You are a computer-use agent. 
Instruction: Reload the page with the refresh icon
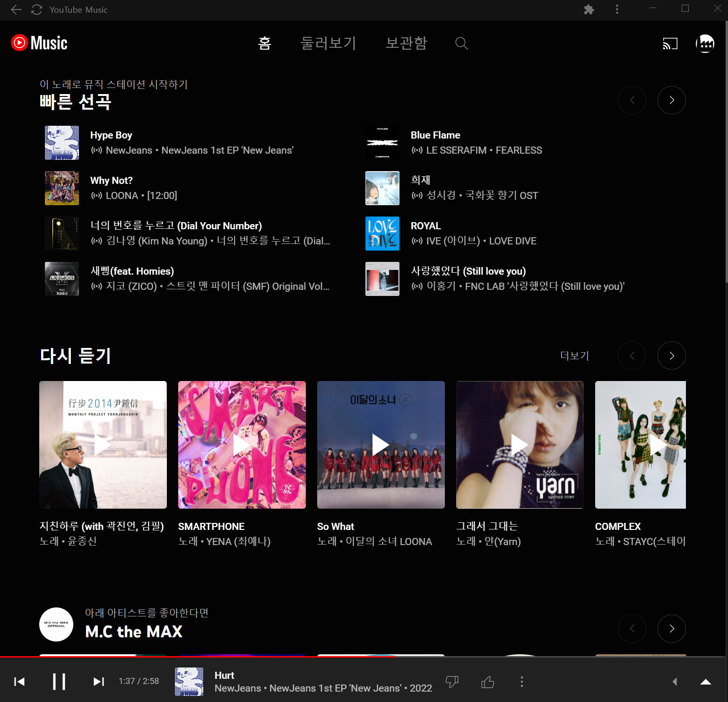tap(37, 9)
